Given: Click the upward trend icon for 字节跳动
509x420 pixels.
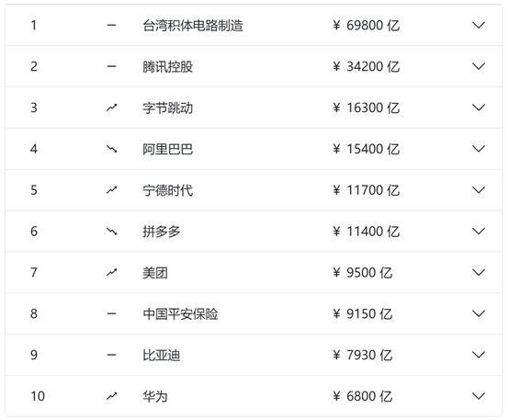Looking at the screenshot, I should point(112,108).
